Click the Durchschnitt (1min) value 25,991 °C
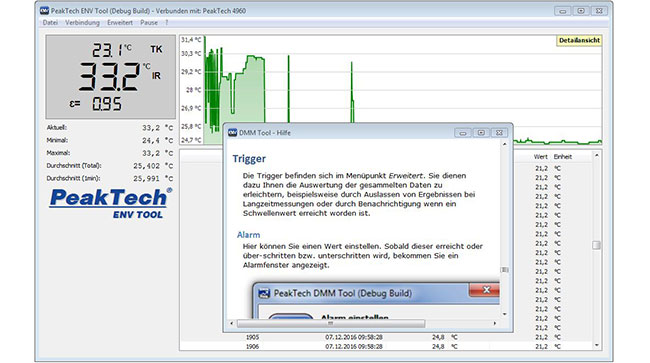This screenshot has height=363, width=650. click(x=153, y=179)
